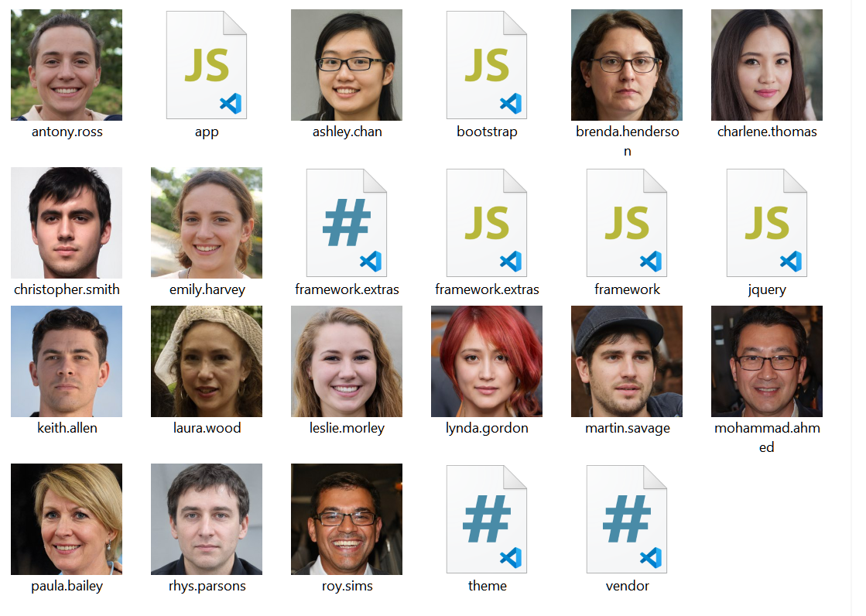Image resolution: width=866 pixels, height=616 pixels.
Task: Select the paula.bailey photo thumbnail
Action: [x=67, y=519]
